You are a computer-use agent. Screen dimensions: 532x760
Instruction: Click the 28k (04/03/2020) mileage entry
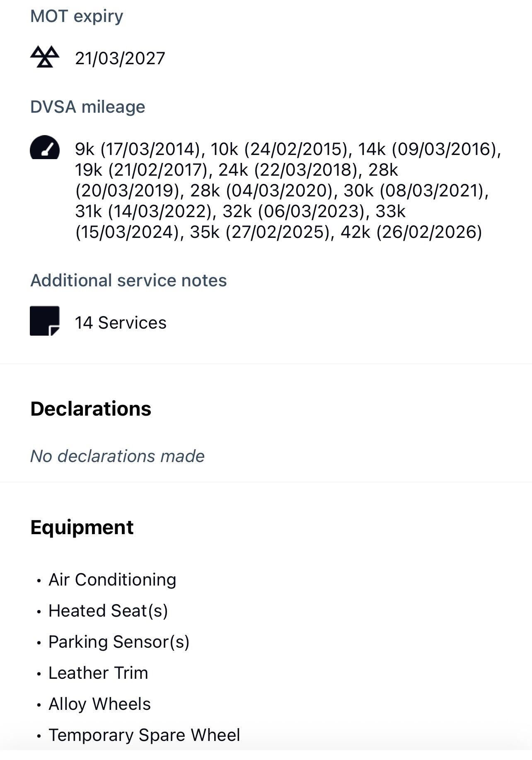point(261,191)
